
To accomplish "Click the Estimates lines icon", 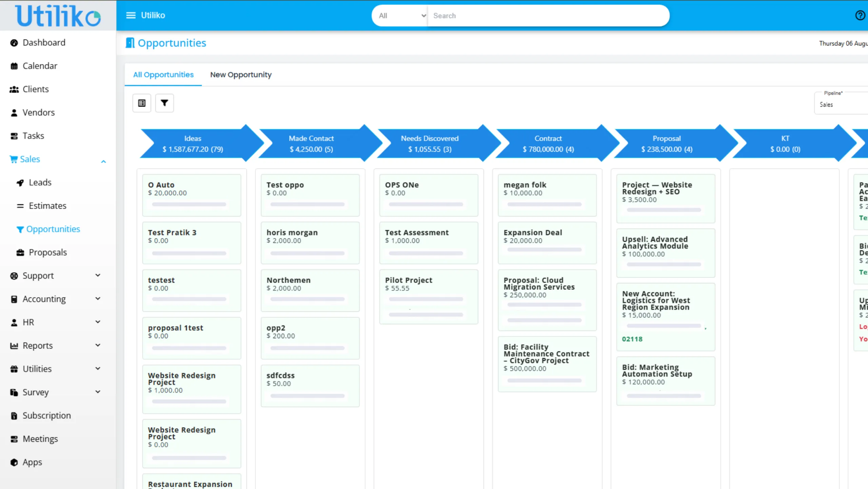I will (20, 206).
